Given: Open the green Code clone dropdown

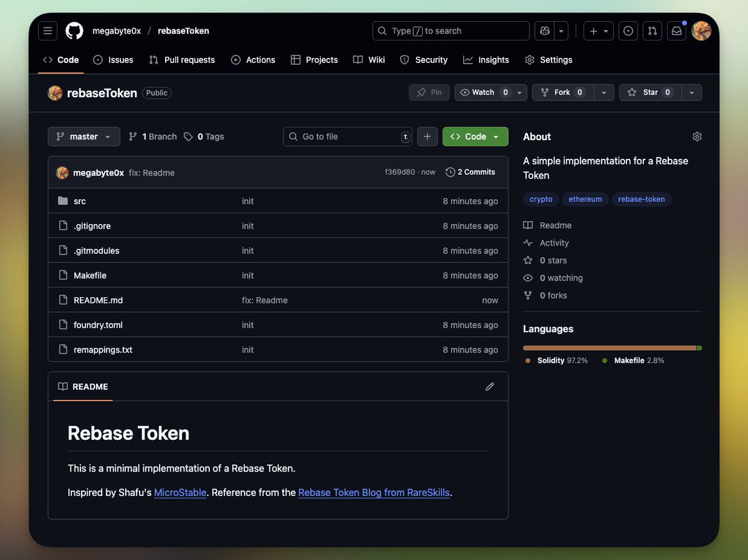Looking at the screenshot, I should [x=476, y=136].
